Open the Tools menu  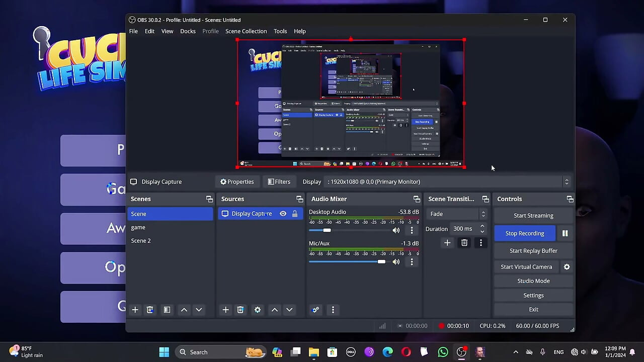click(280, 31)
